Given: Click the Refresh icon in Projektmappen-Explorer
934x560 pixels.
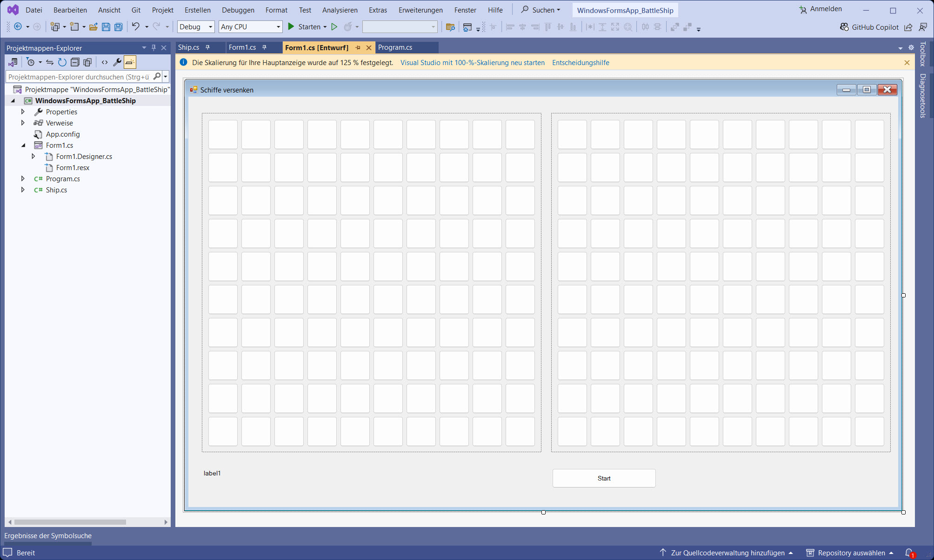Looking at the screenshot, I should [x=62, y=62].
